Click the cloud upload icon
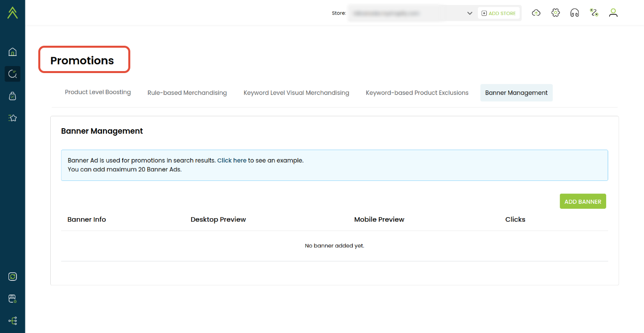Screen dimensions: 644x333 coord(536,13)
